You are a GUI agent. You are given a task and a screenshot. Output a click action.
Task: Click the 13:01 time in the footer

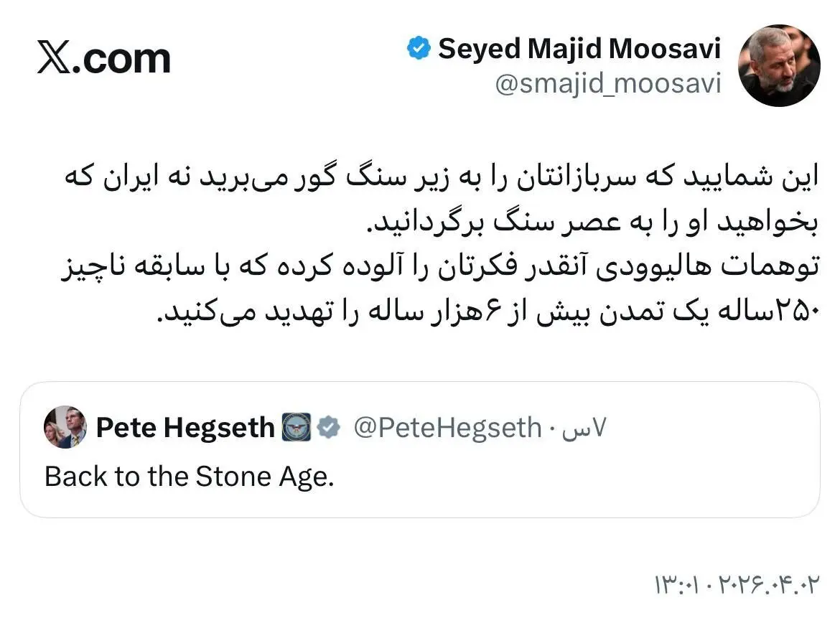678,584
